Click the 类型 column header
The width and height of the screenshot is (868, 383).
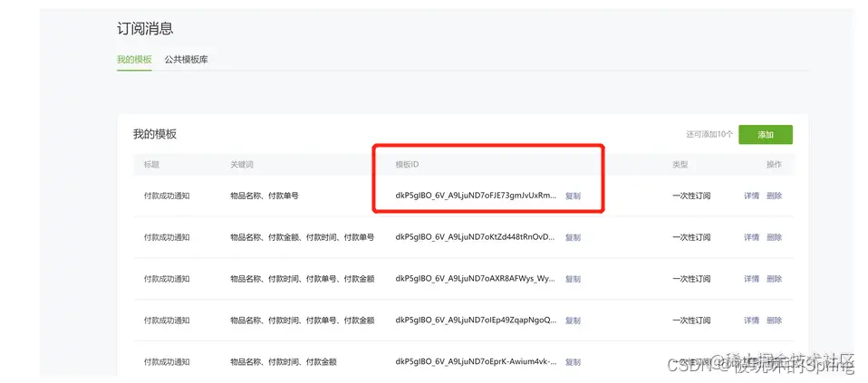(680, 165)
